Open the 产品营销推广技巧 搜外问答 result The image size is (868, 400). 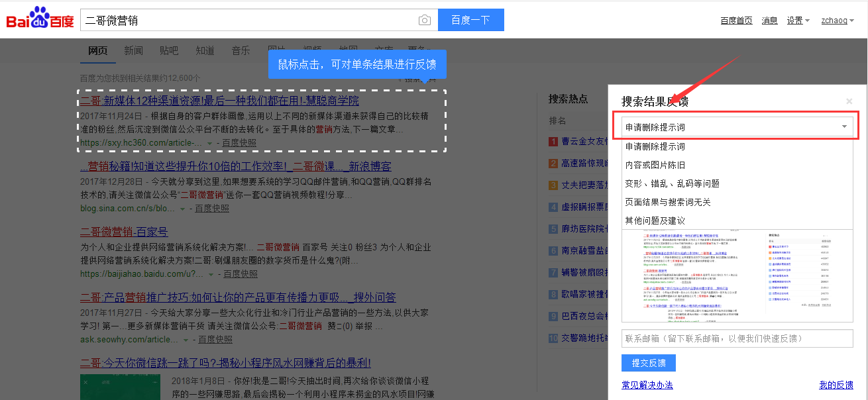238,297
